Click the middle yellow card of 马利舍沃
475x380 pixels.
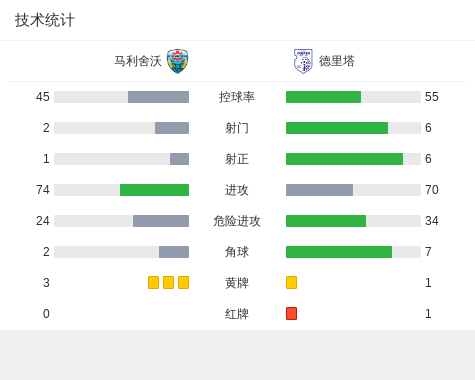coord(168,282)
